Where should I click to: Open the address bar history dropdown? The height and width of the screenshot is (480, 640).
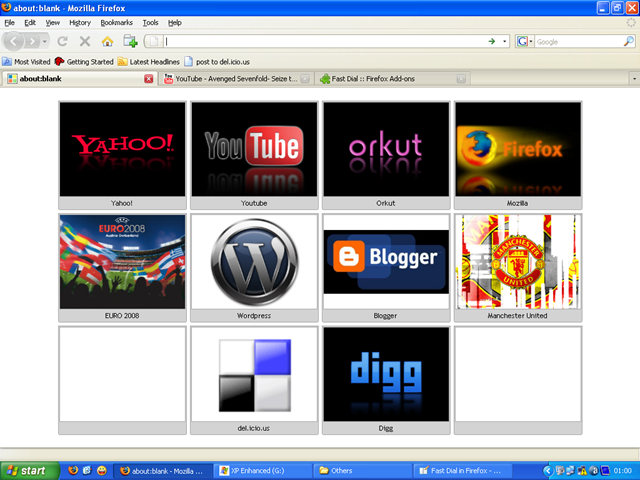pos(504,41)
